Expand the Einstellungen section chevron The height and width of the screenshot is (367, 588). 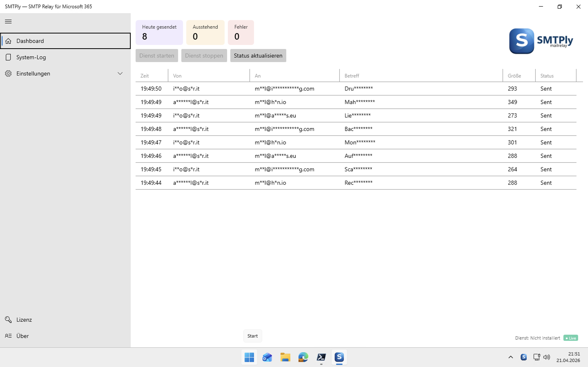(120, 73)
